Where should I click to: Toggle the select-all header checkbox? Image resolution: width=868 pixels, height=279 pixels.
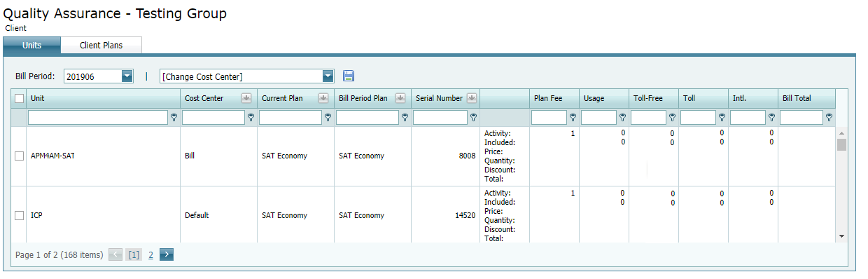coord(20,99)
